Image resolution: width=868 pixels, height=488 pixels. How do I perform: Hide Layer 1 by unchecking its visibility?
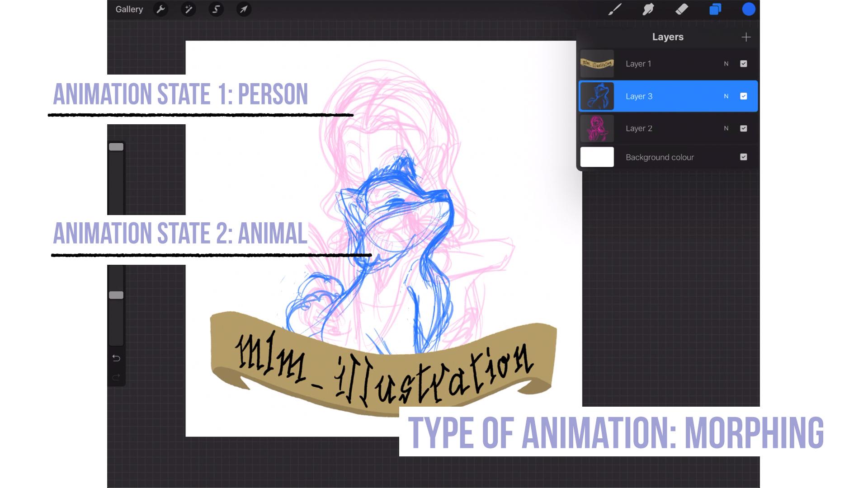(x=743, y=64)
